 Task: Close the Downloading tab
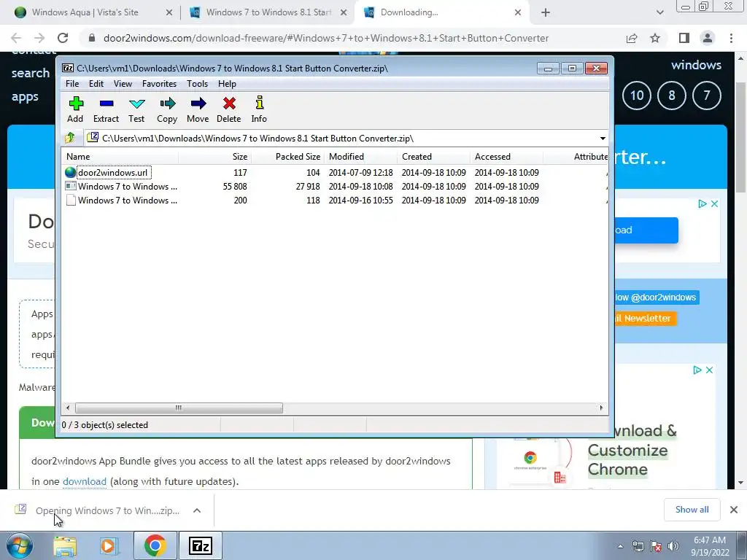518,13
